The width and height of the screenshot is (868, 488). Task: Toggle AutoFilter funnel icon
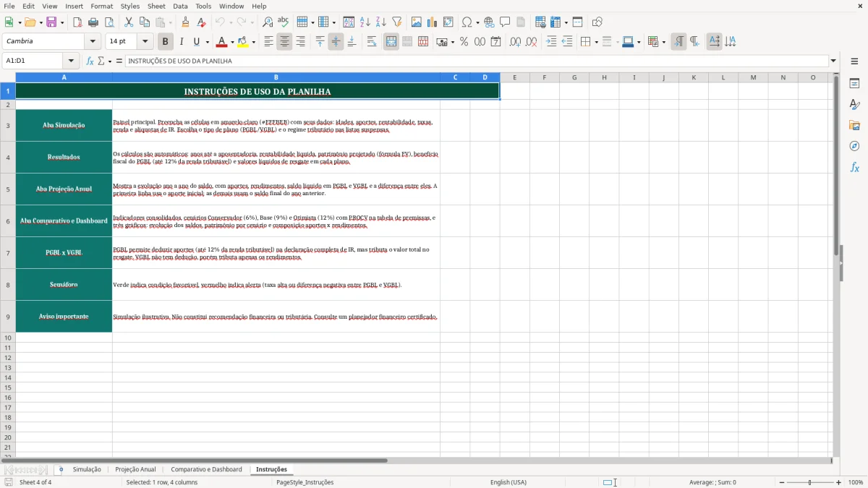click(396, 22)
